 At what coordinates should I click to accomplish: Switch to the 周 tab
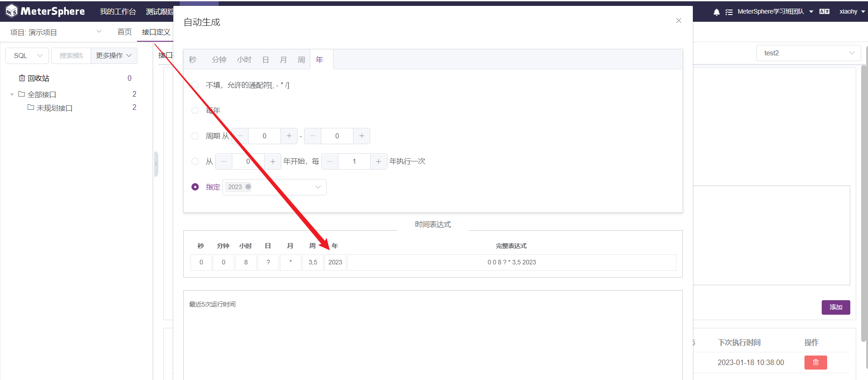pyautogui.click(x=301, y=59)
